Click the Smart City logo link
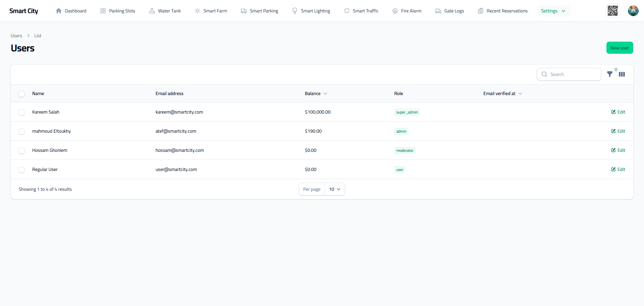The width and height of the screenshot is (644, 306). tap(24, 11)
